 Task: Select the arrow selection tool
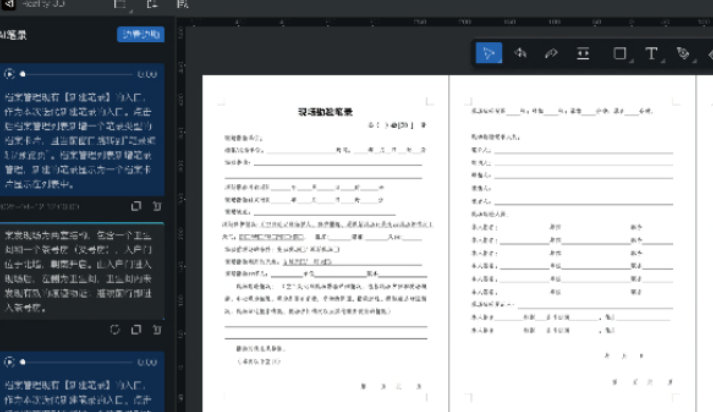(488, 53)
